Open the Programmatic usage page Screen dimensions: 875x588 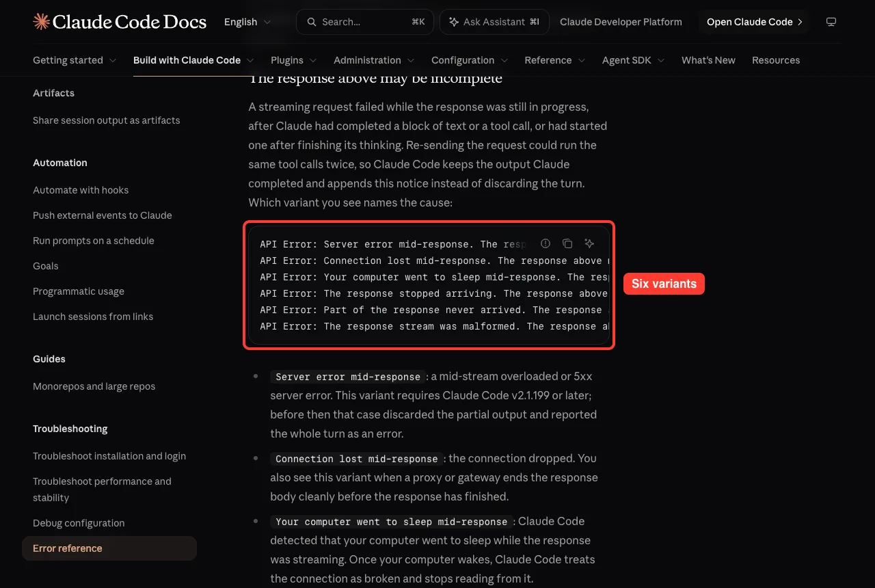point(79,291)
